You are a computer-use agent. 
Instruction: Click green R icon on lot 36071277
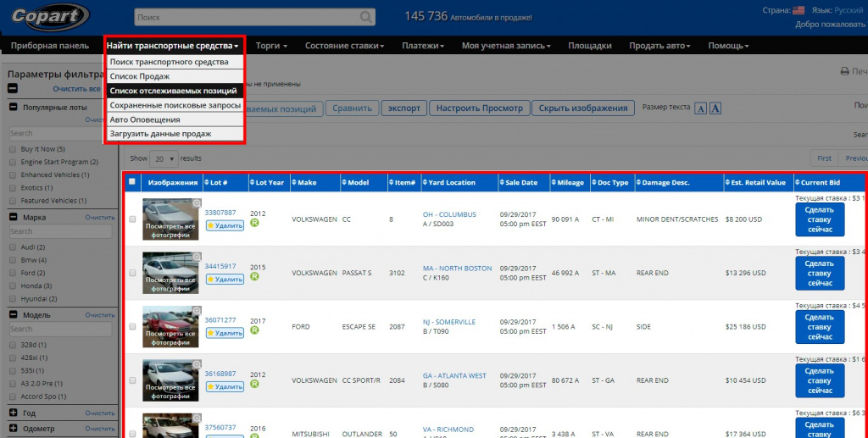pos(254,330)
